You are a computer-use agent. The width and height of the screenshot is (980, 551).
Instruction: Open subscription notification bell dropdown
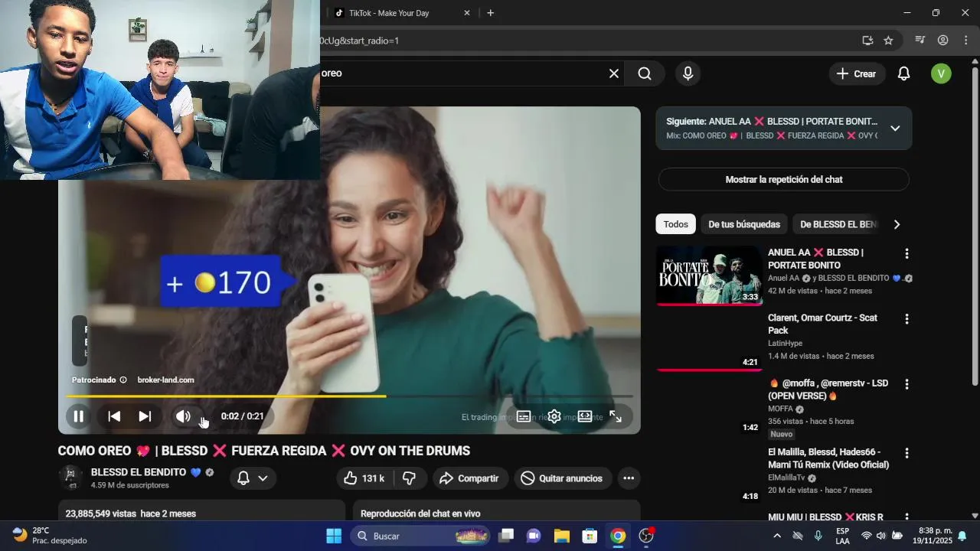click(253, 478)
